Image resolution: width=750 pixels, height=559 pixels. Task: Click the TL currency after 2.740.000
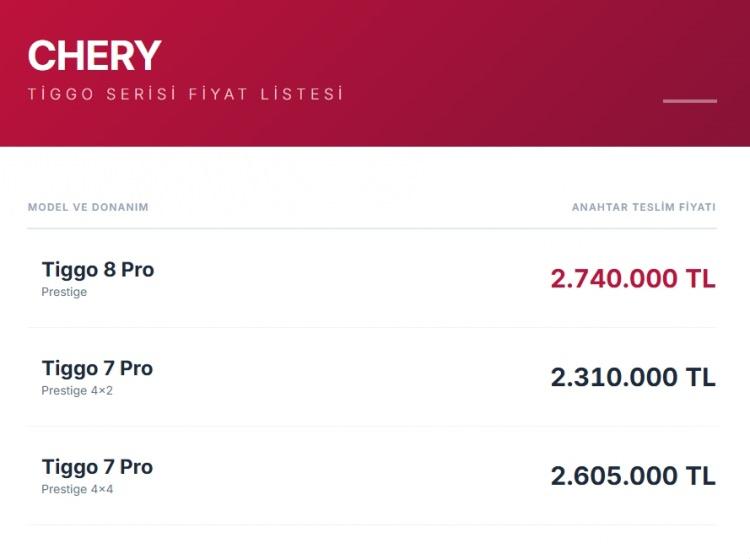click(701, 279)
